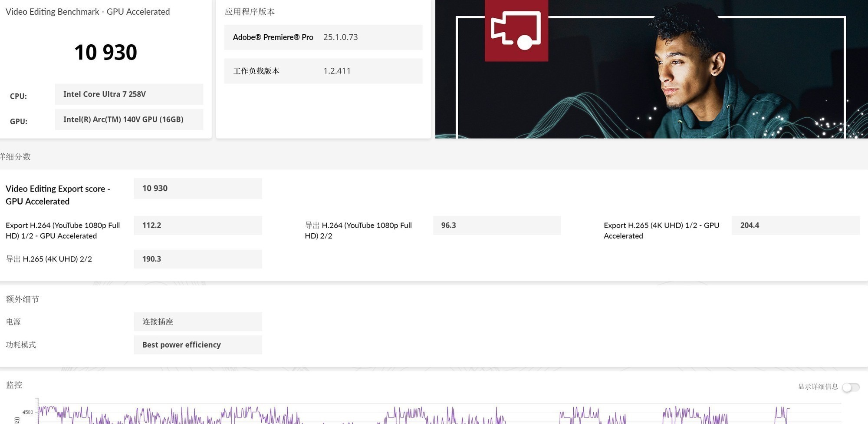
Task: Click the 额外细节 section heading
Action: [22, 299]
